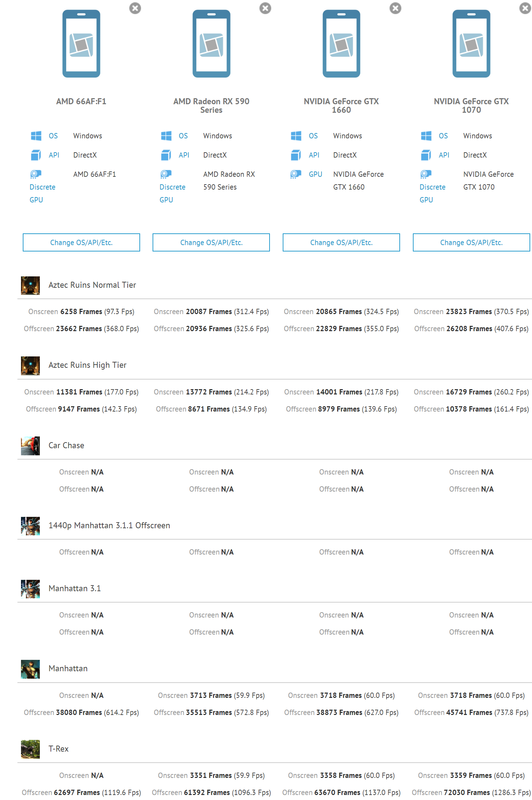Remove AMD Radeon RX 590 Series column

[265, 8]
